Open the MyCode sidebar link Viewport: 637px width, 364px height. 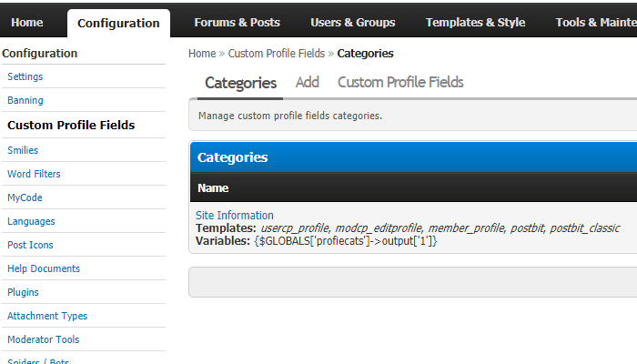(25, 197)
